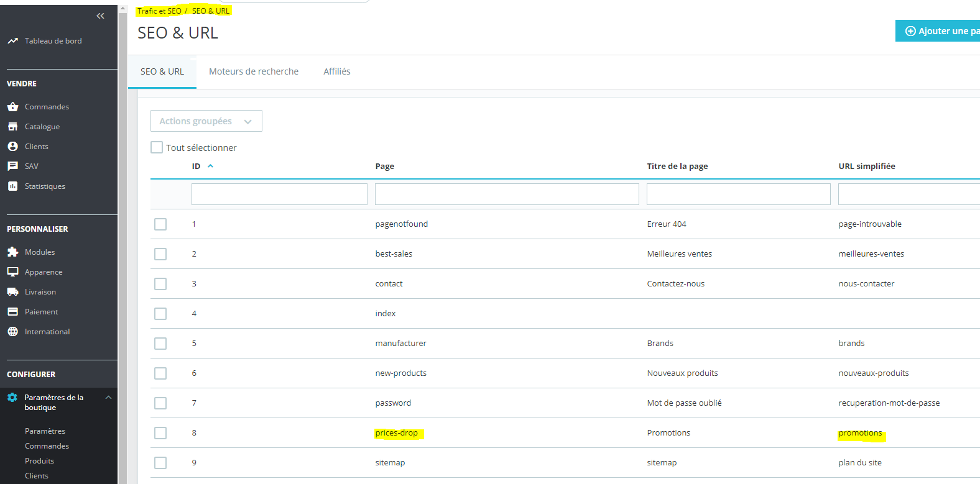Click the Ajouter une page button

pyautogui.click(x=938, y=31)
